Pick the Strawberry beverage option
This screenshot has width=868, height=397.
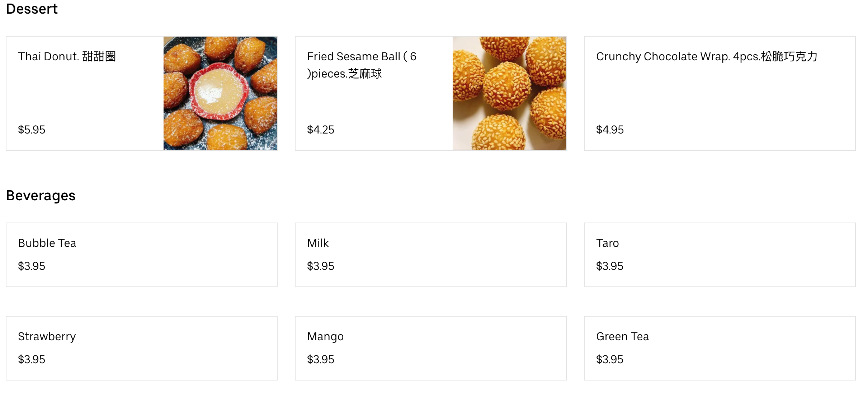(47, 336)
